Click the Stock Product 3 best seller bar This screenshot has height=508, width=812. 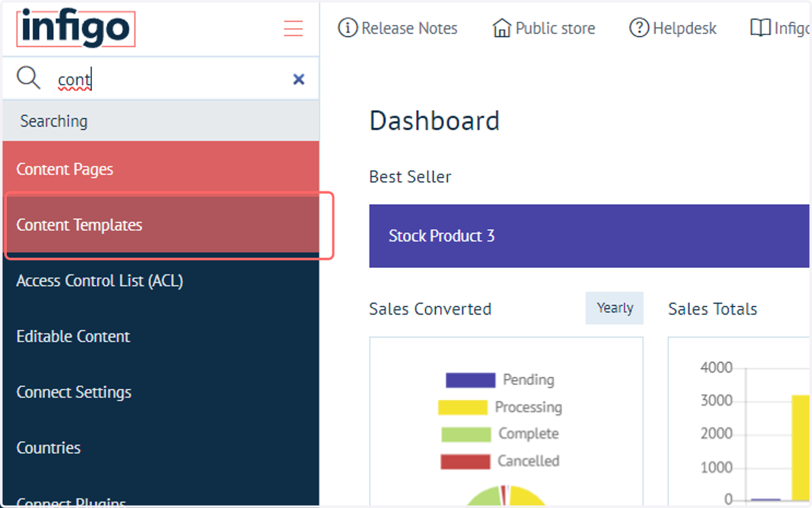(x=589, y=236)
